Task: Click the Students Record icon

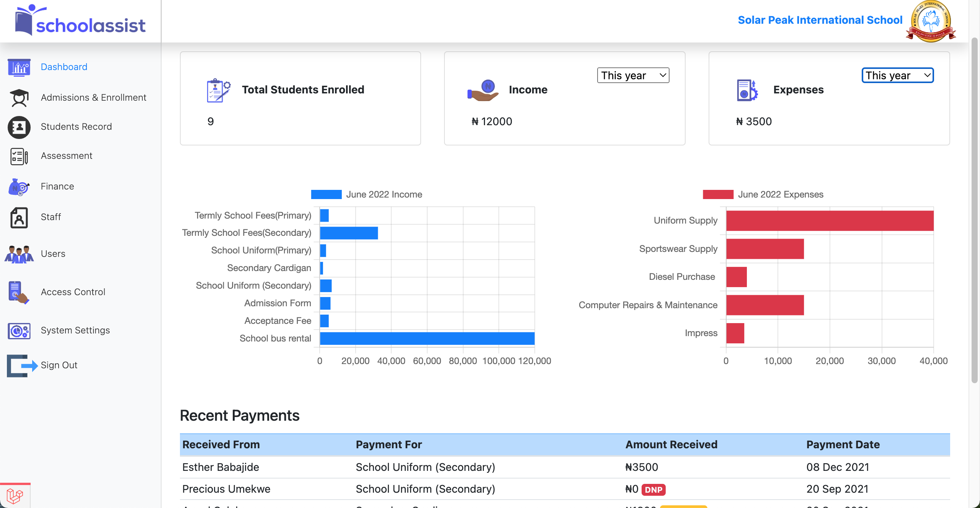Action: coord(18,127)
